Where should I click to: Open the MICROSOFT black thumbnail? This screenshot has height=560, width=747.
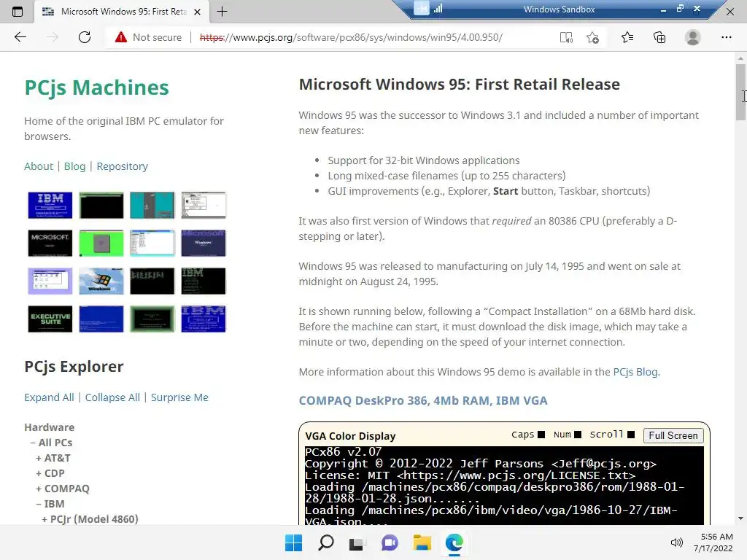tap(50, 244)
